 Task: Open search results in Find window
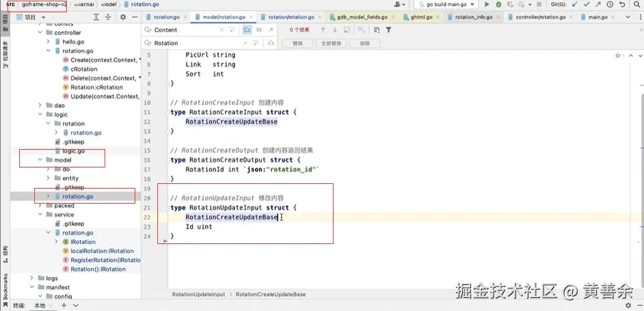[347, 30]
